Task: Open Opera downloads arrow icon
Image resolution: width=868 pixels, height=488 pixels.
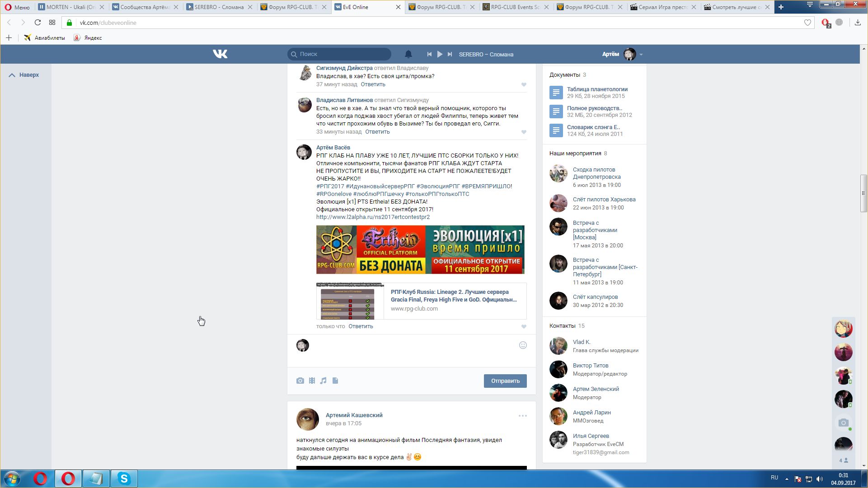Action: pyautogui.click(x=858, y=23)
